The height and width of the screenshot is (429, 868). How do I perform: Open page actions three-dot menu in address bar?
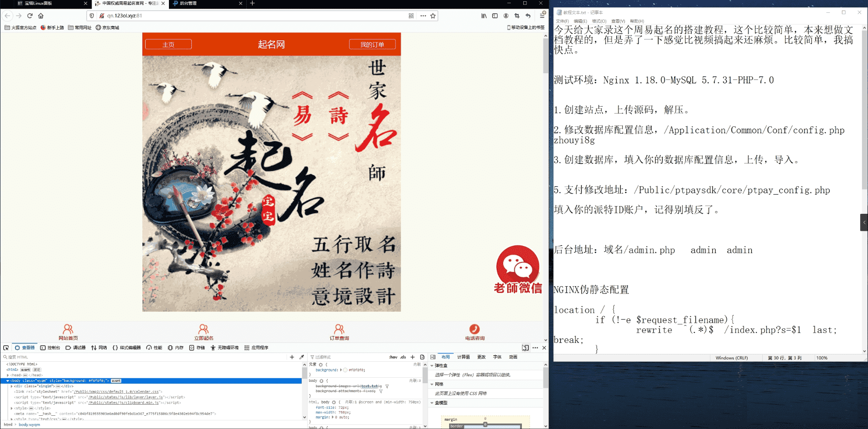coord(423,16)
